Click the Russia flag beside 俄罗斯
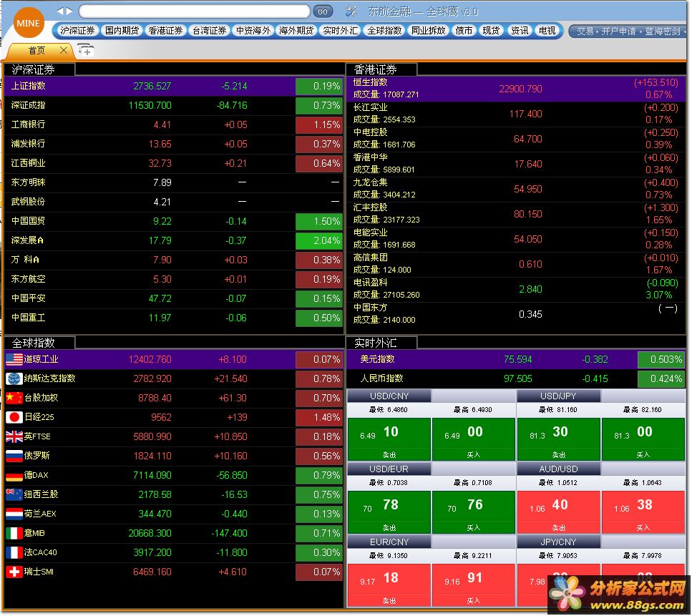Image resolution: width=692 pixels, height=616 pixels. tap(14, 456)
